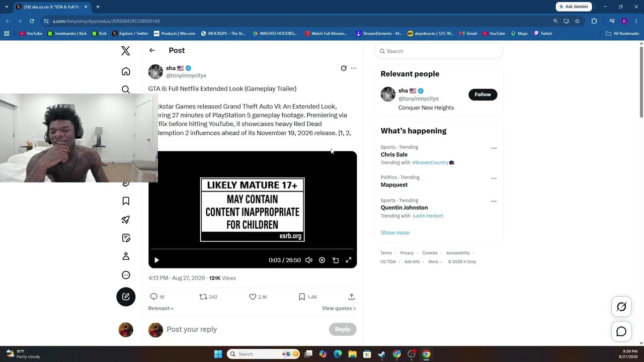Open the Gmail bookmark
This screenshot has width=644, height=362.
click(x=468, y=34)
